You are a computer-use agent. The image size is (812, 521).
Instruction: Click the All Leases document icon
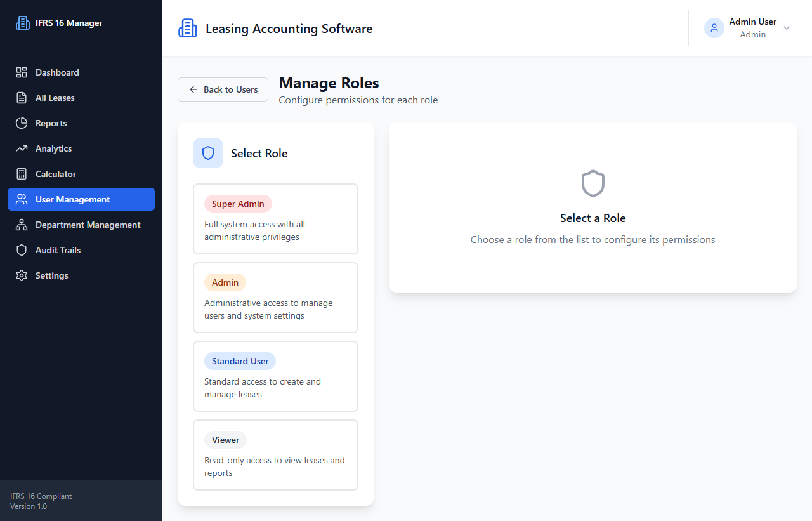pos(22,98)
